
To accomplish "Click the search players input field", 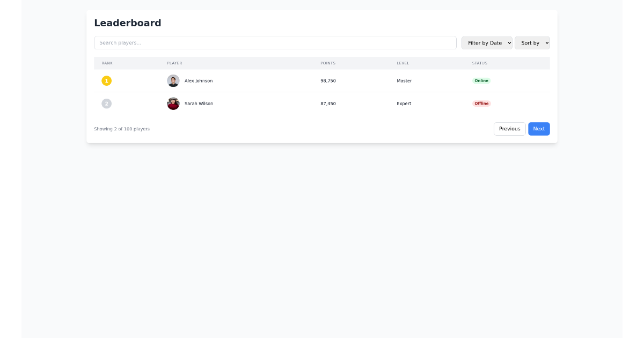I will click(275, 42).
